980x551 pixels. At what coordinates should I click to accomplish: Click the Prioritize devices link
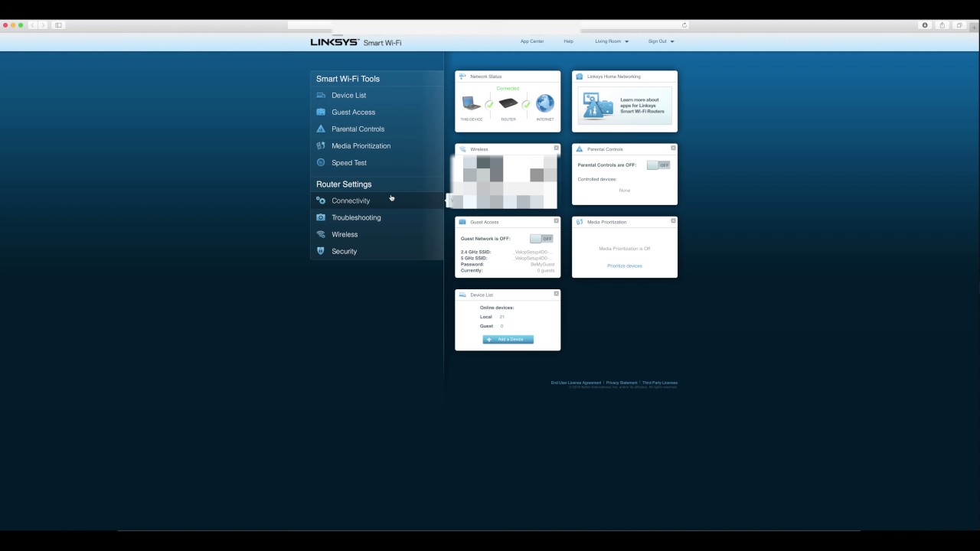click(x=625, y=266)
